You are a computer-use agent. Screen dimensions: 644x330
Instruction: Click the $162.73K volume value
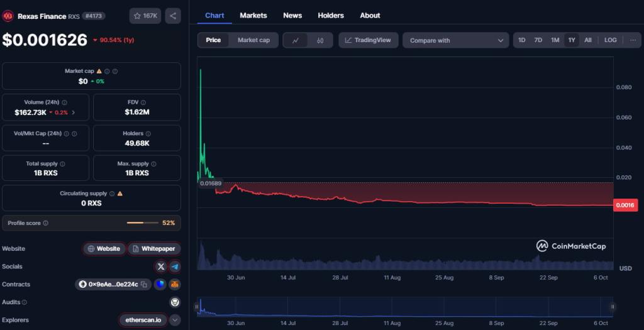(x=30, y=112)
